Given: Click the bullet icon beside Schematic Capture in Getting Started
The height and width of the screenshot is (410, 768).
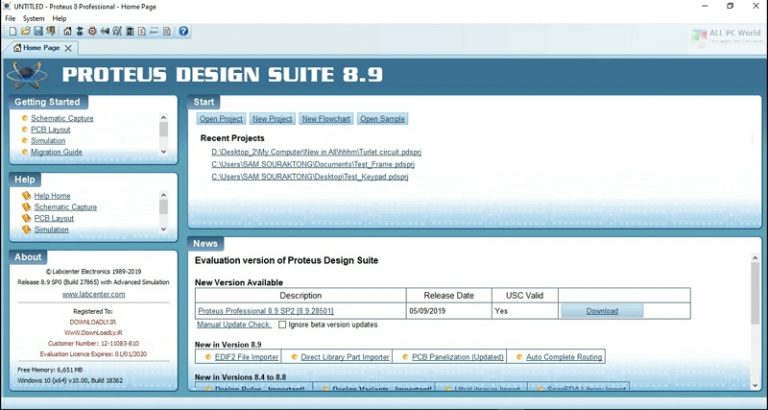Looking at the screenshot, I should (x=24, y=118).
